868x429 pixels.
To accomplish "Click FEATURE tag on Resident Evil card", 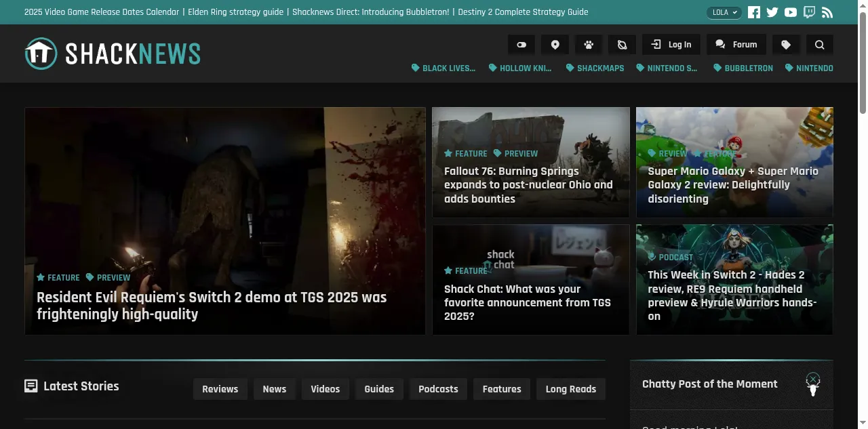I will (58, 278).
